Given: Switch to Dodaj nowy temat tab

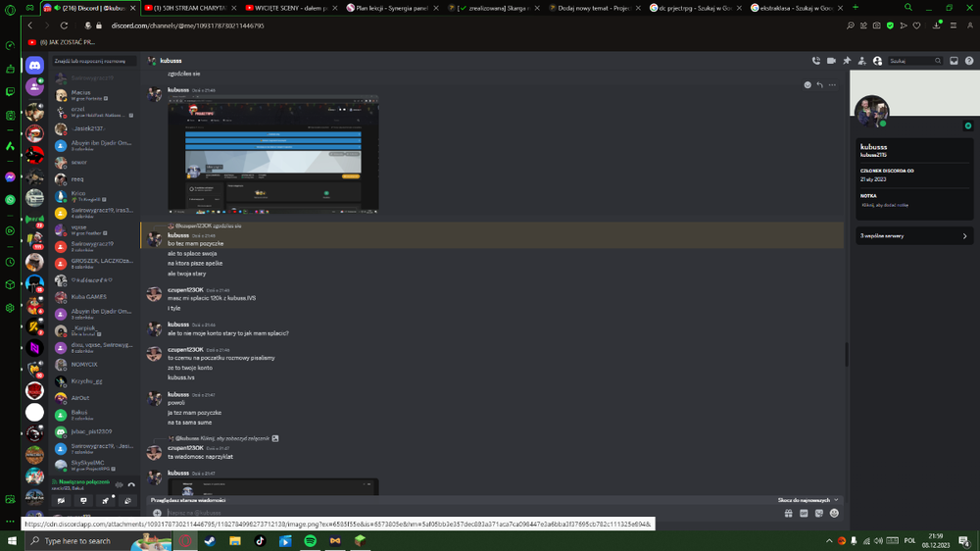Looking at the screenshot, I should tap(594, 8).
